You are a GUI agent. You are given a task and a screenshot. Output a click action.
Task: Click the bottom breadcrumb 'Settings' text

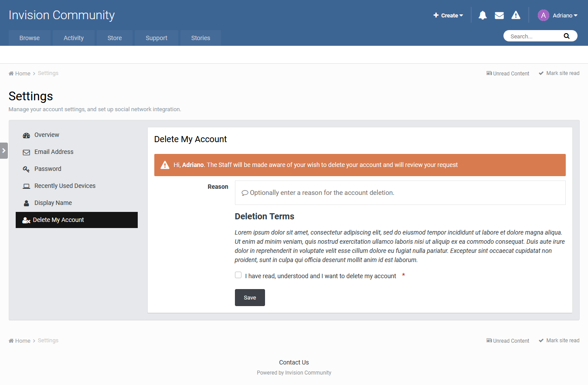pyautogui.click(x=48, y=341)
